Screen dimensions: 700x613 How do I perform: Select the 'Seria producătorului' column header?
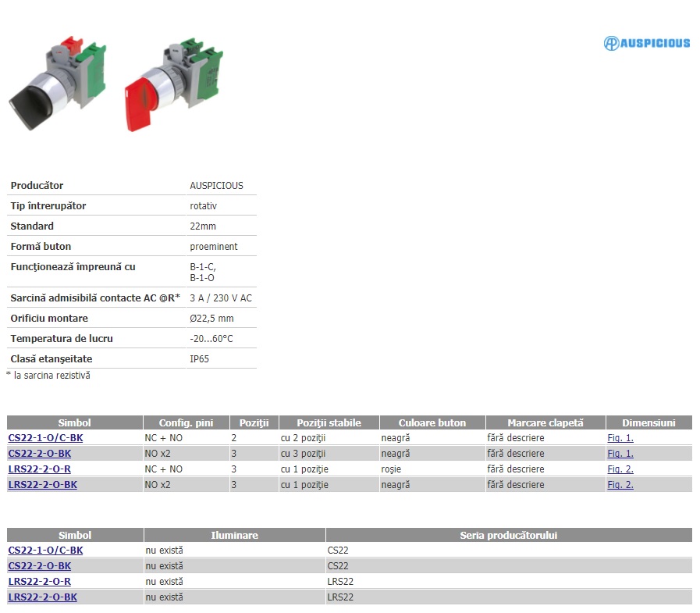tap(509, 535)
